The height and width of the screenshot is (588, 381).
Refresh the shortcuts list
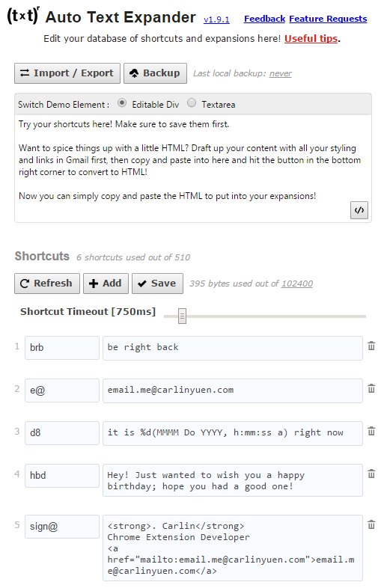pyautogui.click(x=47, y=283)
